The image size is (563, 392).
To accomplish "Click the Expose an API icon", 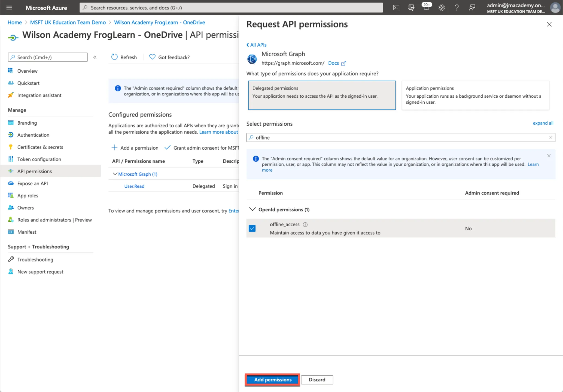I will click(x=11, y=183).
